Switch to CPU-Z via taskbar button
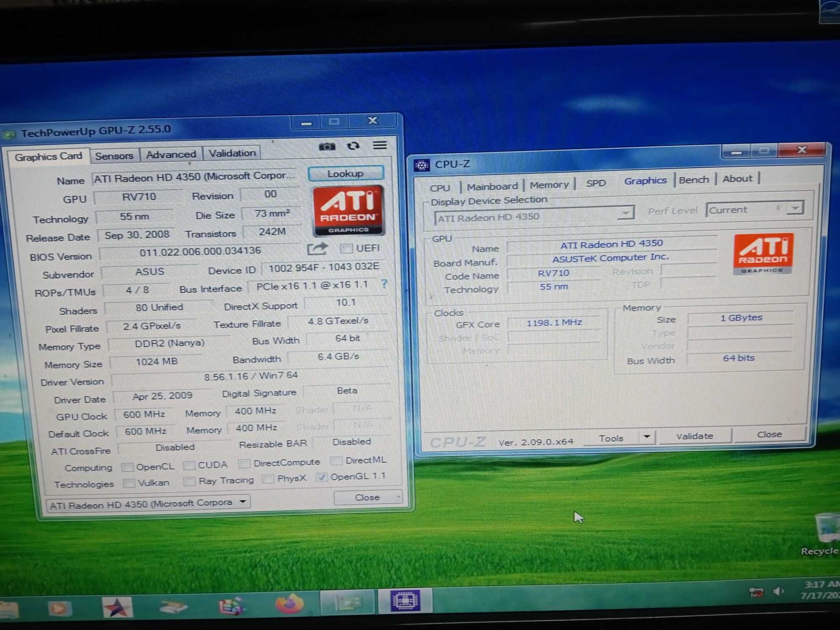 (405, 601)
